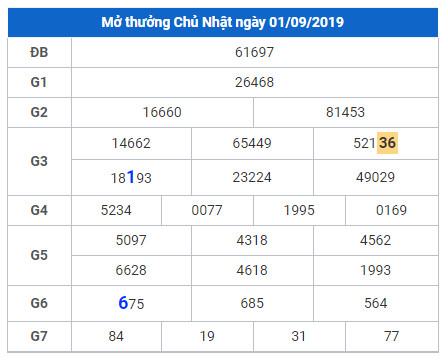Click G5 number 5097
Image resolution: width=447 pixels, height=360 pixels.
point(131,240)
